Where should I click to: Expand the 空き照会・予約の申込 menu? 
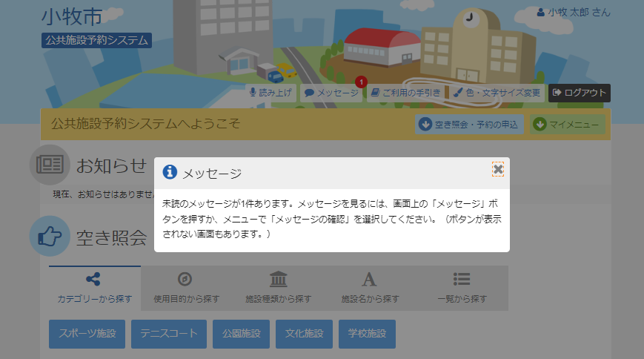point(470,124)
